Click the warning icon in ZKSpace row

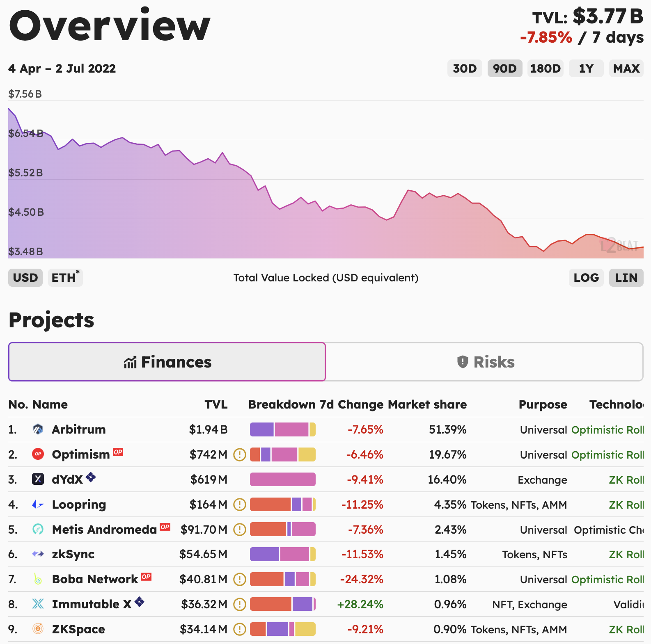(x=240, y=629)
